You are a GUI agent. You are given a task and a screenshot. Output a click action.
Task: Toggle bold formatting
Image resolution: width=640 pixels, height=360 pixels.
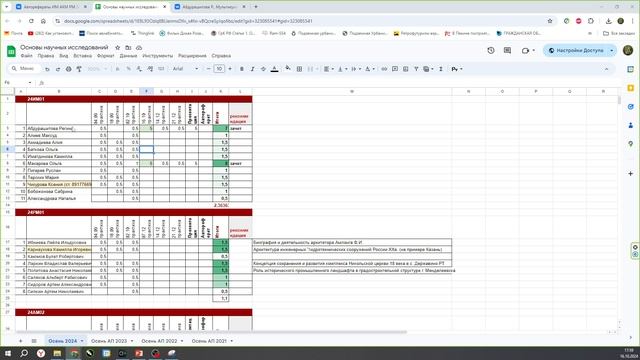pyautogui.click(x=242, y=69)
